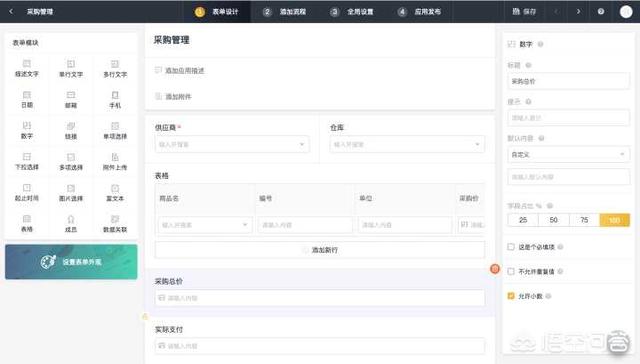Select the 附件上传 attachment upload module

(115, 162)
